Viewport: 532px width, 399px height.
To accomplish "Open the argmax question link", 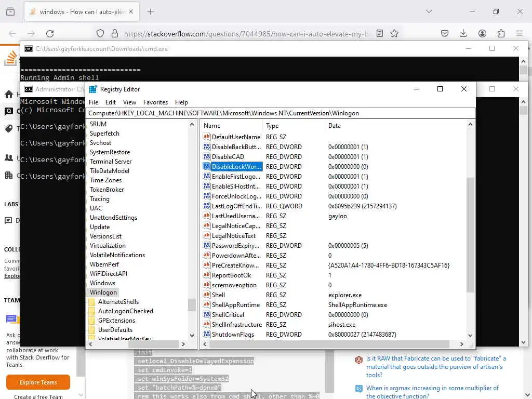I will point(432,392).
